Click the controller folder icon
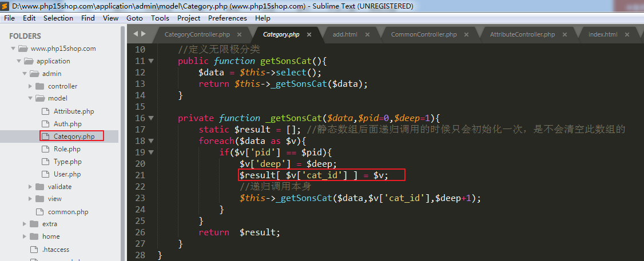The image size is (644, 261). coord(39,86)
